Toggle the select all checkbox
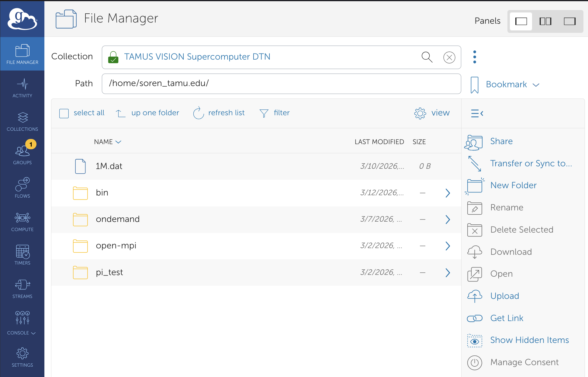 pyautogui.click(x=64, y=113)
